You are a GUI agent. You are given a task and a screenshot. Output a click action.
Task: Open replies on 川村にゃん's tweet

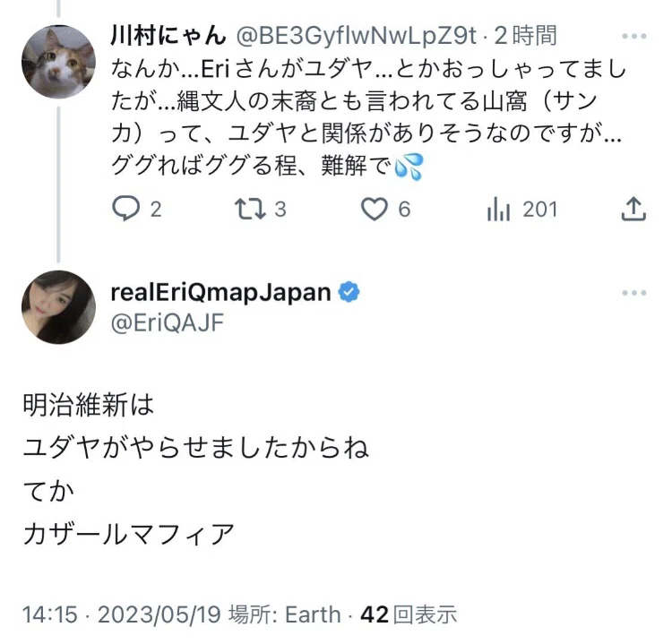(125, 209)
